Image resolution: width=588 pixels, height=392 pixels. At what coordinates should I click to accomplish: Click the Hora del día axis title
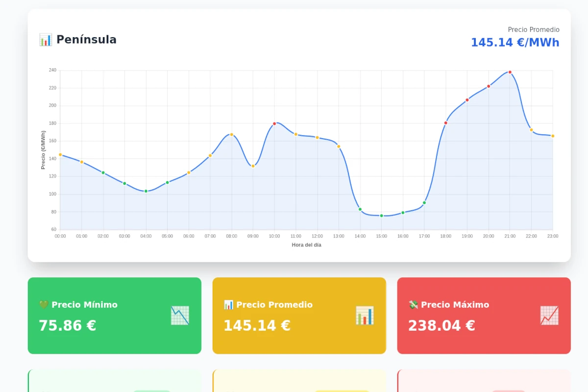point(307,245)
